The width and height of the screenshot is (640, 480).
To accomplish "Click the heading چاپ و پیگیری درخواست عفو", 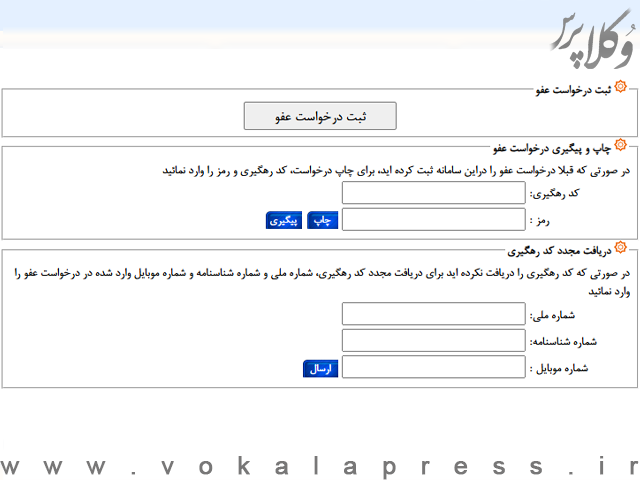I will (552, 149).
